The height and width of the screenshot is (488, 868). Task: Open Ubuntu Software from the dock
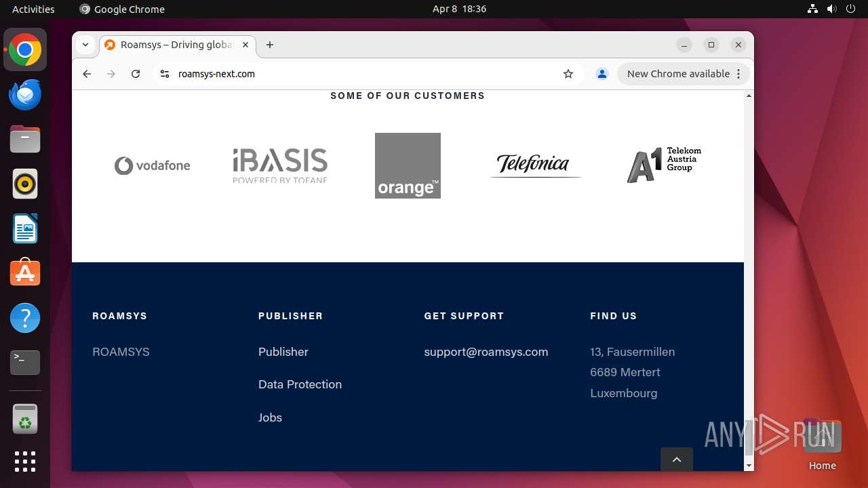25,273
